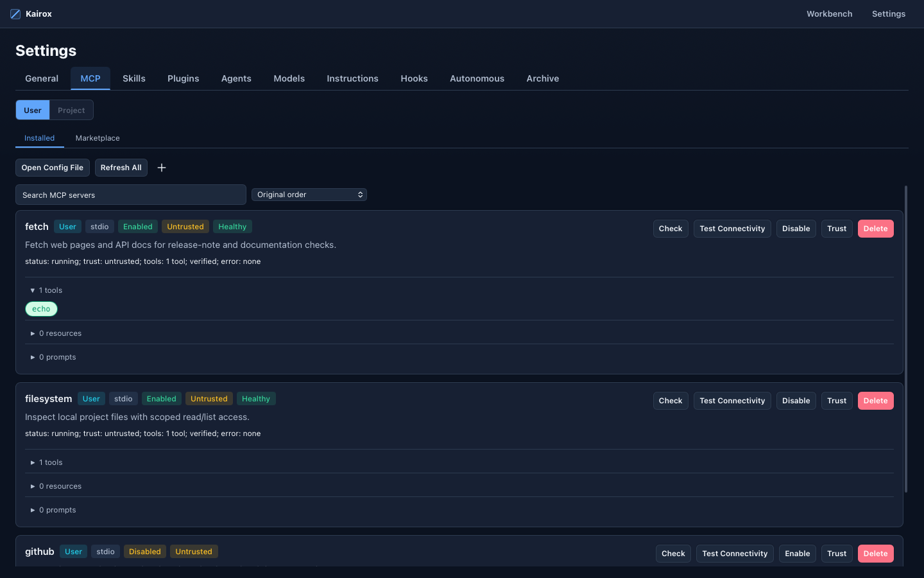
Task: Enable the github server
Action: click(x=798, y=554)
